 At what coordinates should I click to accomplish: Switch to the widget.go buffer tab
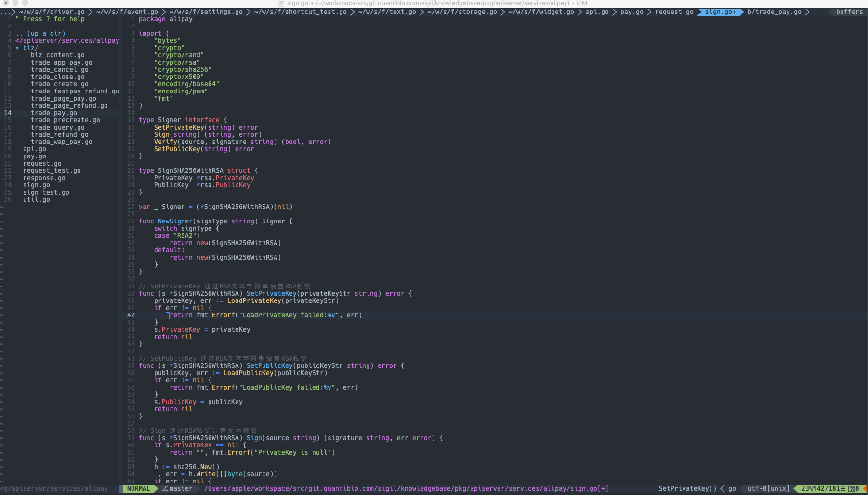click(x=541, y=12)
